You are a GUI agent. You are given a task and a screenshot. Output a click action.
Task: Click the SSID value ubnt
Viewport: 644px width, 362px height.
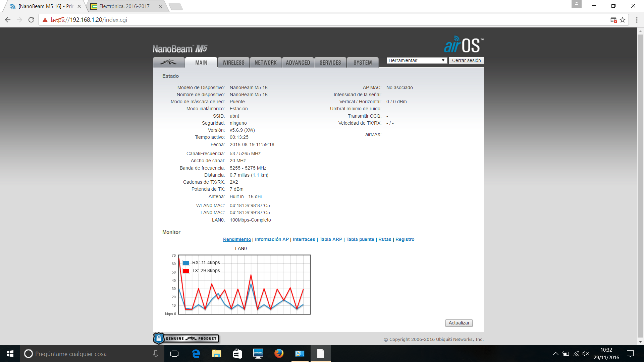click(x=234, y=116)
